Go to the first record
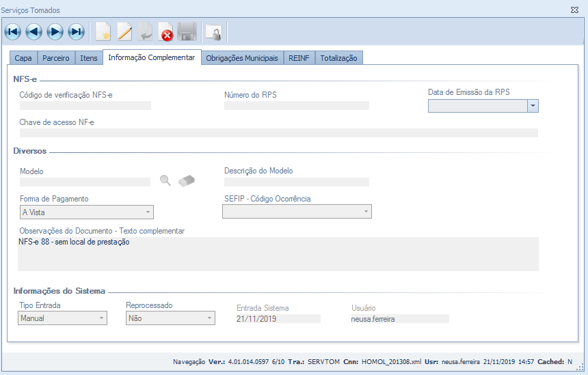 coord(12,31)
